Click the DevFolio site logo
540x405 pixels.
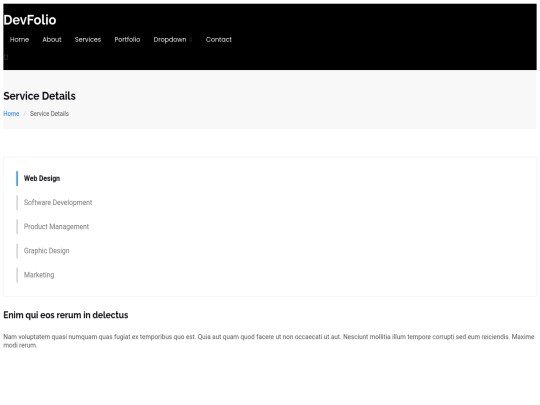(30, 20)
